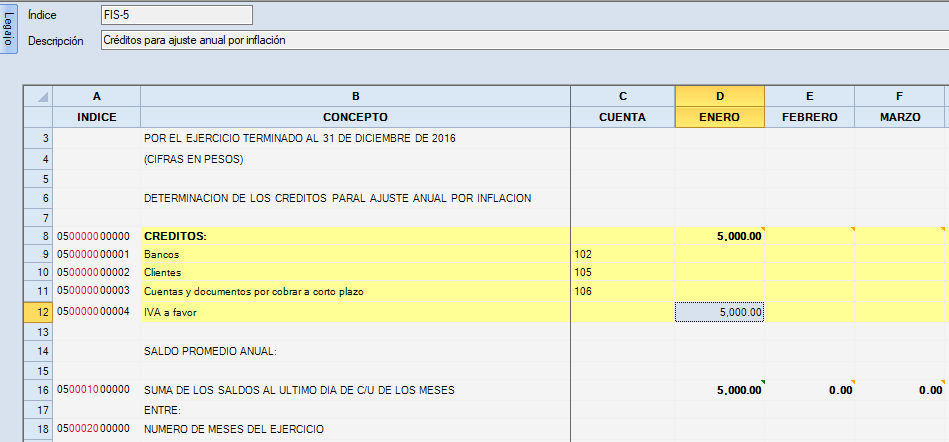Click the CREDITOS January total 5,000.00

(720, 236)
